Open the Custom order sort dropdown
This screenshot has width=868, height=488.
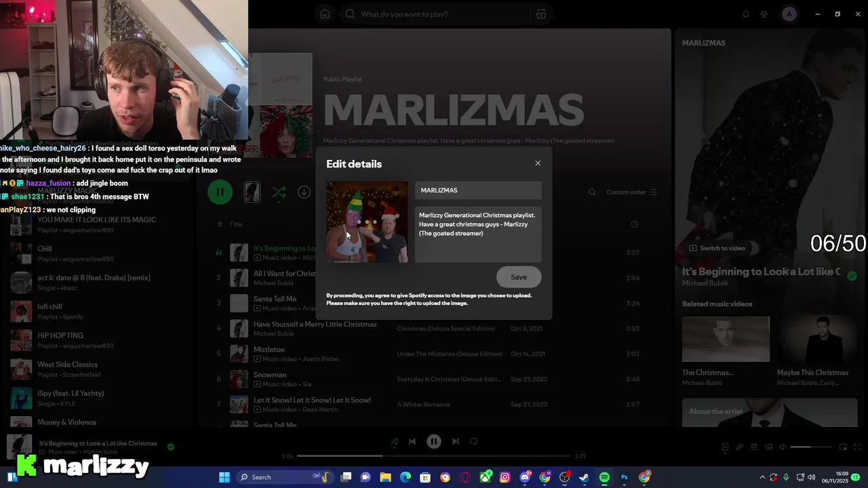point(631,192)
